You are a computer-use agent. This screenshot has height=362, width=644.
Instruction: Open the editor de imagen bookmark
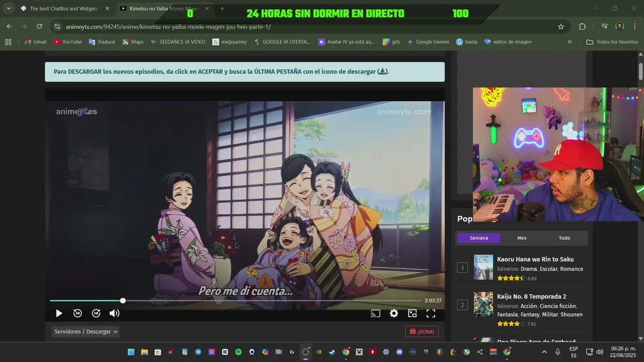click(508, 42)
